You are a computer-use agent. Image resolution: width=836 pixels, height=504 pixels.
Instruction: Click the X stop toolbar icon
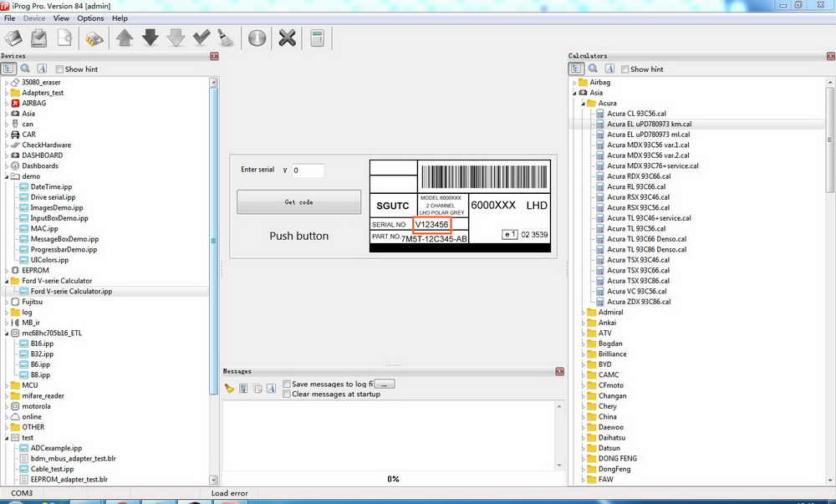[x=287, y=38]
